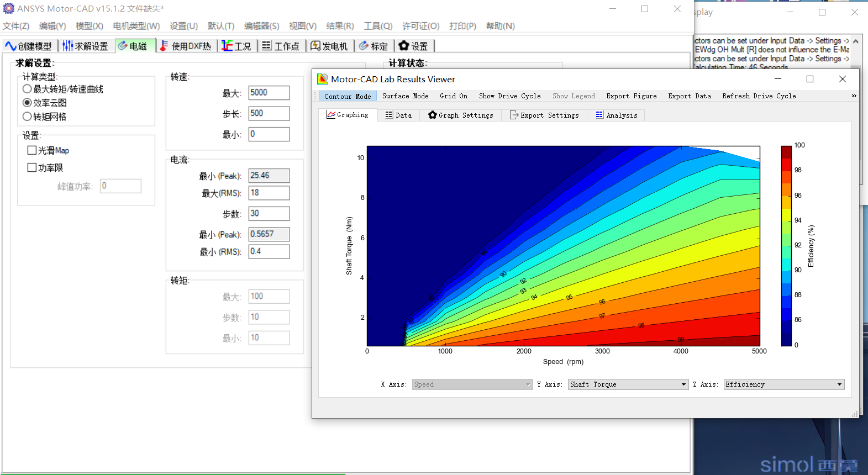868x475 pixels.
Task: Open the 设置(U) menu
Action: [183, 26]
